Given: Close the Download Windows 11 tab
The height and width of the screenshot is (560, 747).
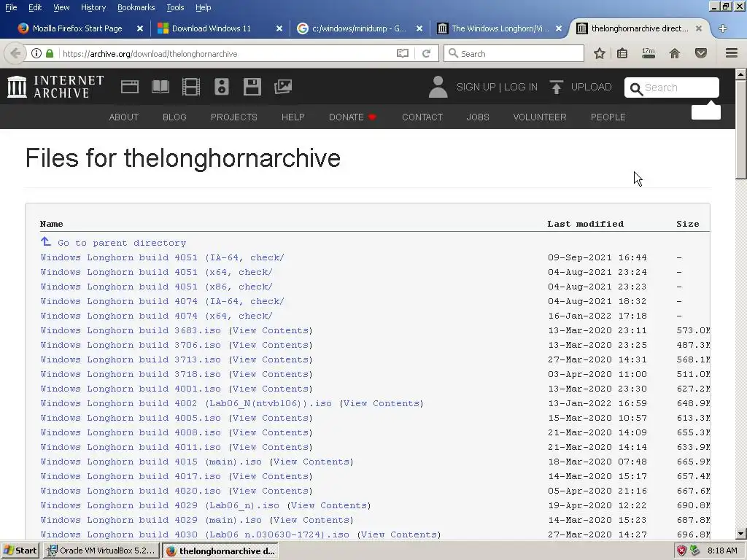Looking at the screenshot, I should (x=279, y=28).
